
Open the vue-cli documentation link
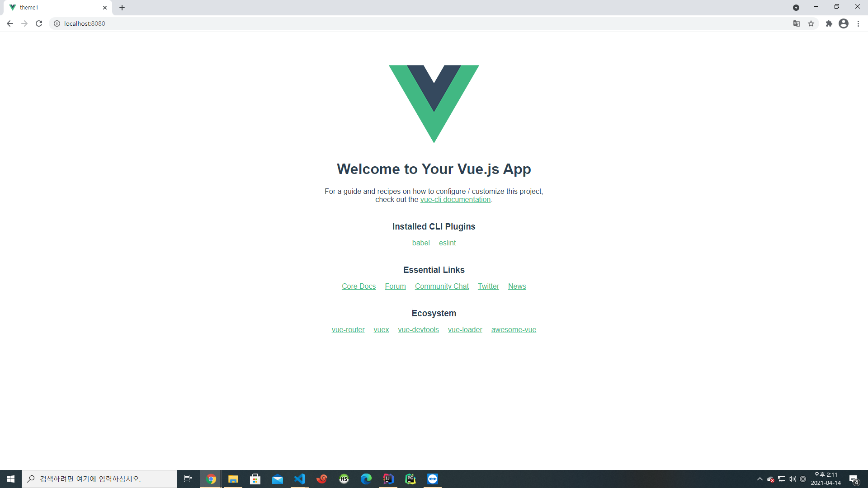[455, 200]
